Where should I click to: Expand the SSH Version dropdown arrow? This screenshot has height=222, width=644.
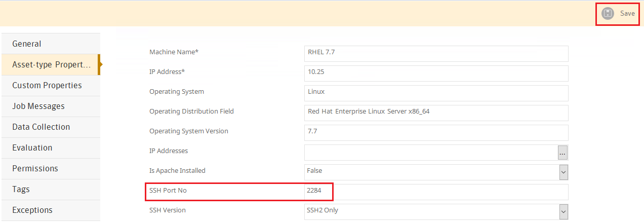[x=563, y=212]
